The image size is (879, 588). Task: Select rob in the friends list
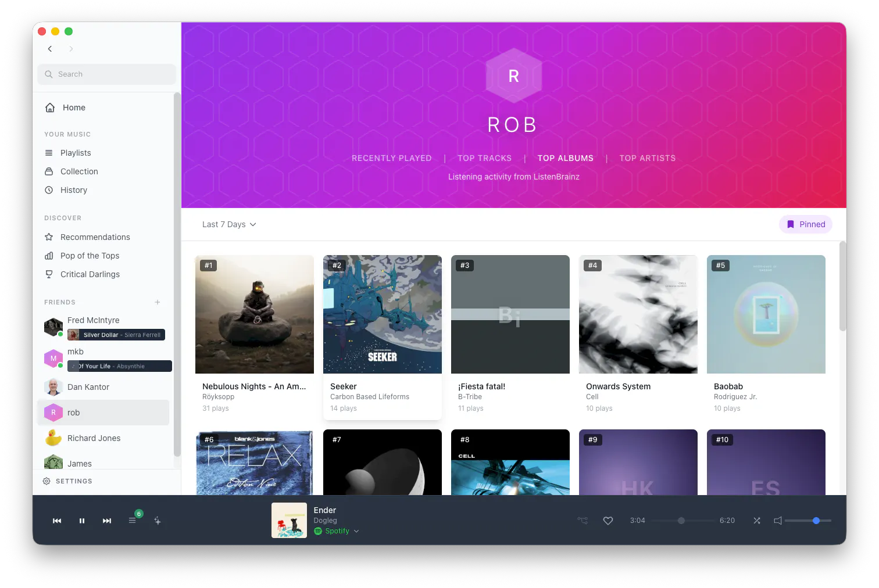[103, 413]
